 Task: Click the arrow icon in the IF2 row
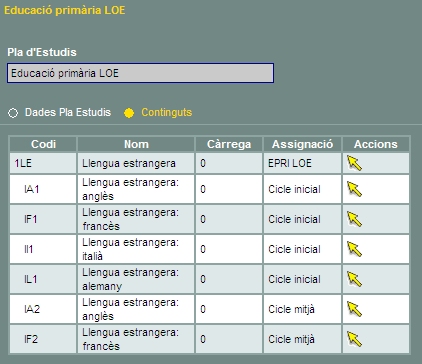[354, 339]
